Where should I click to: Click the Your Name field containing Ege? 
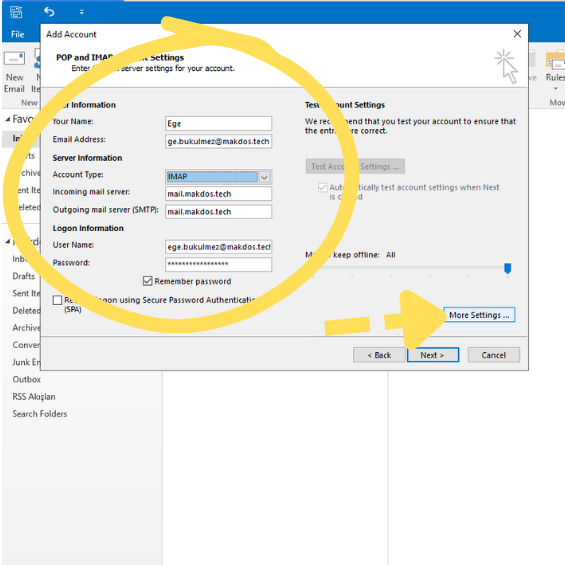(218, 123)
